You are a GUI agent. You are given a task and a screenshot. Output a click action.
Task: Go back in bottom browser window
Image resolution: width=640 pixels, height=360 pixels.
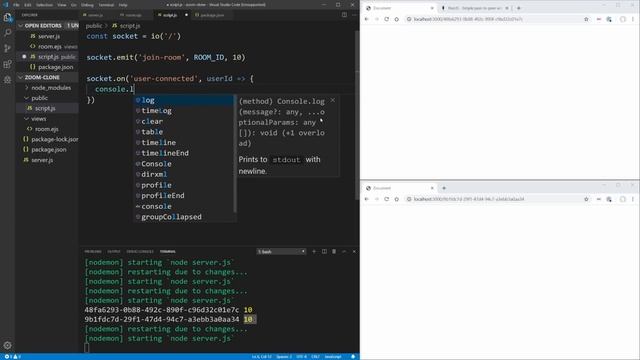point(366,199)
